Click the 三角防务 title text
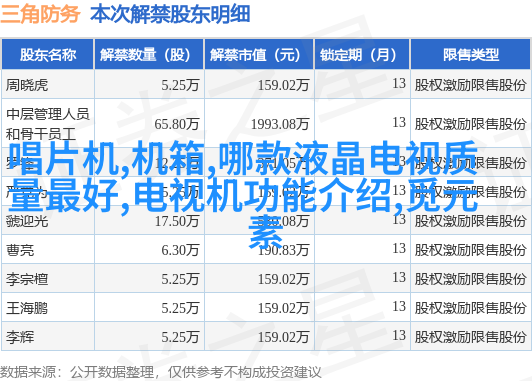 tap(40, 14)
